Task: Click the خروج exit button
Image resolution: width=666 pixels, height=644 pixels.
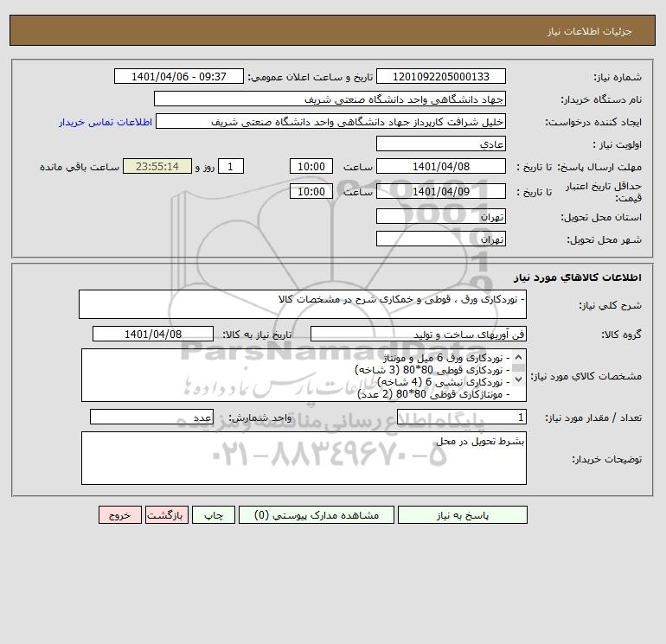Action: point(119,515)
